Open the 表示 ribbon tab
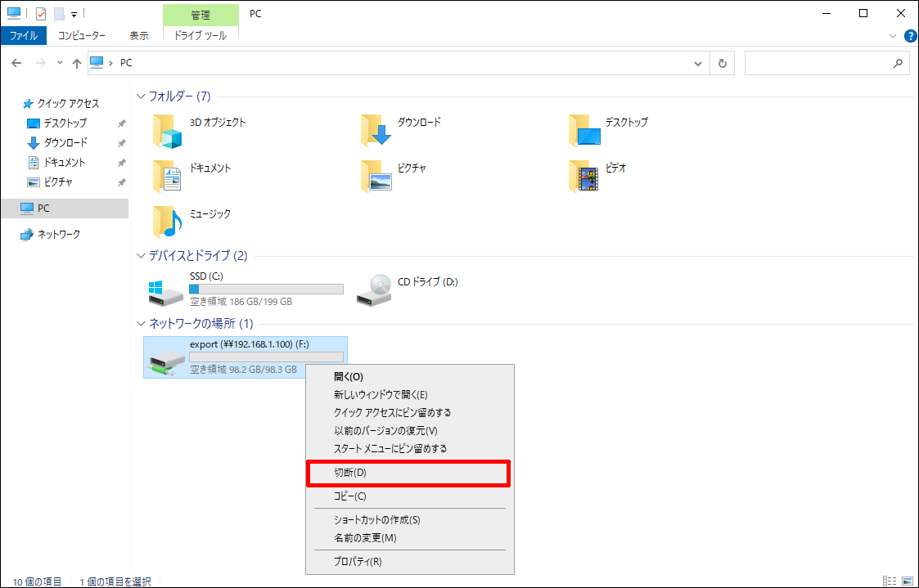Image resolution: width=919 pixels, height=588 pixels. click(x=139, y=36)
